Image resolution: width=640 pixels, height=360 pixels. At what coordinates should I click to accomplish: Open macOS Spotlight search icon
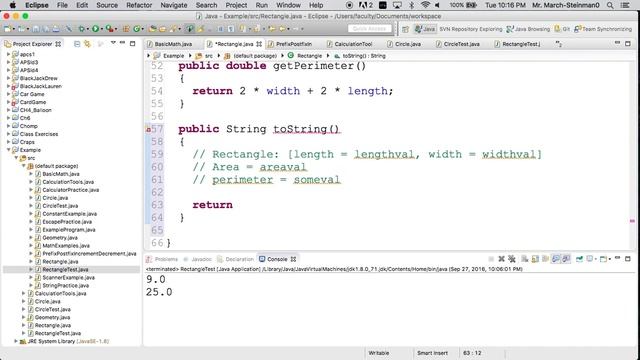click(x=610, y=5)
